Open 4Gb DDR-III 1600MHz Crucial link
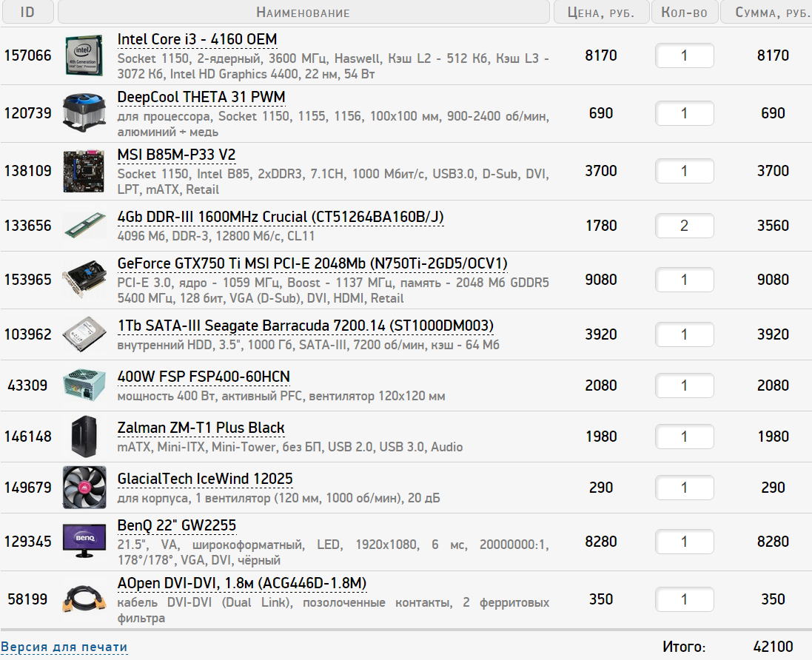812x660 pixels. (x=281, y=217)
